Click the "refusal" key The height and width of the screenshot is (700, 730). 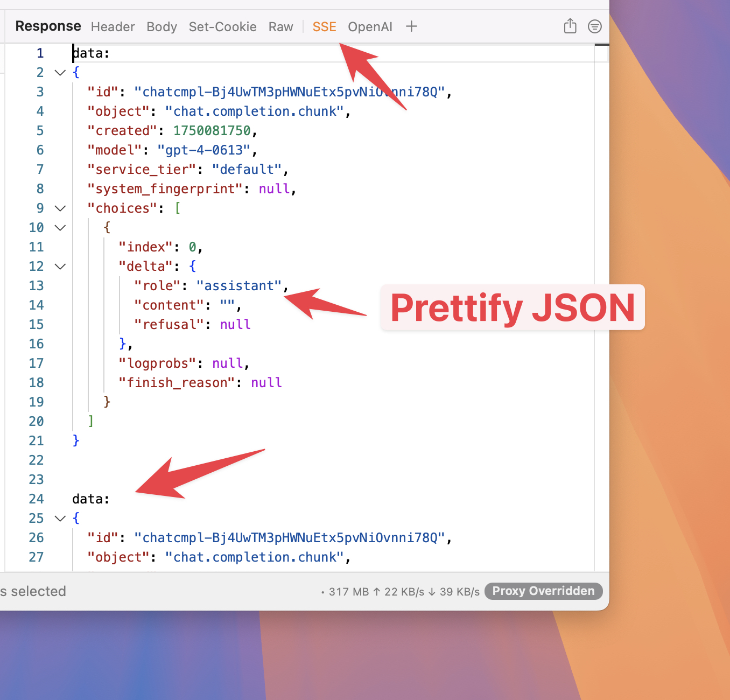[169, 325]
